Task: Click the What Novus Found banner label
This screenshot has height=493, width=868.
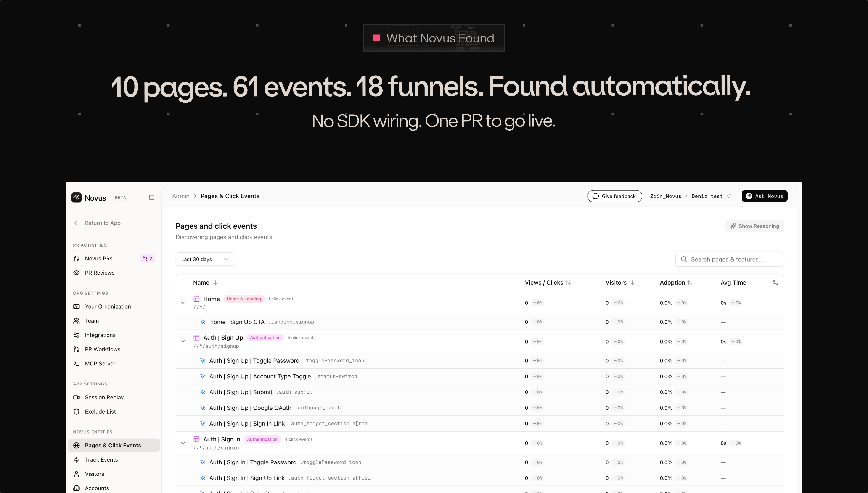Action: 434,38
